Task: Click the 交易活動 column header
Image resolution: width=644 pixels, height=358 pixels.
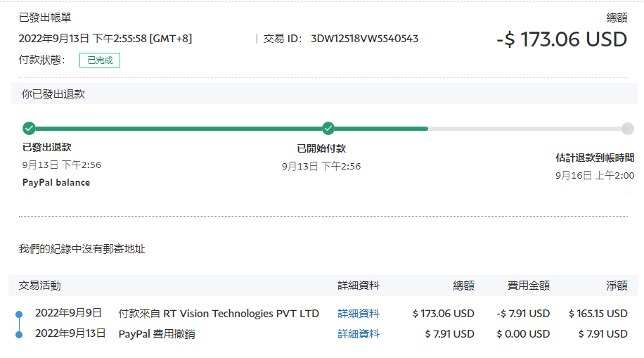Action: (39, 286)
